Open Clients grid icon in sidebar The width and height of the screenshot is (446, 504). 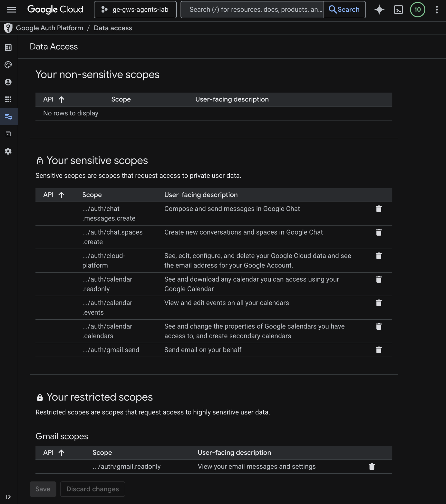[x=8, y=99]
